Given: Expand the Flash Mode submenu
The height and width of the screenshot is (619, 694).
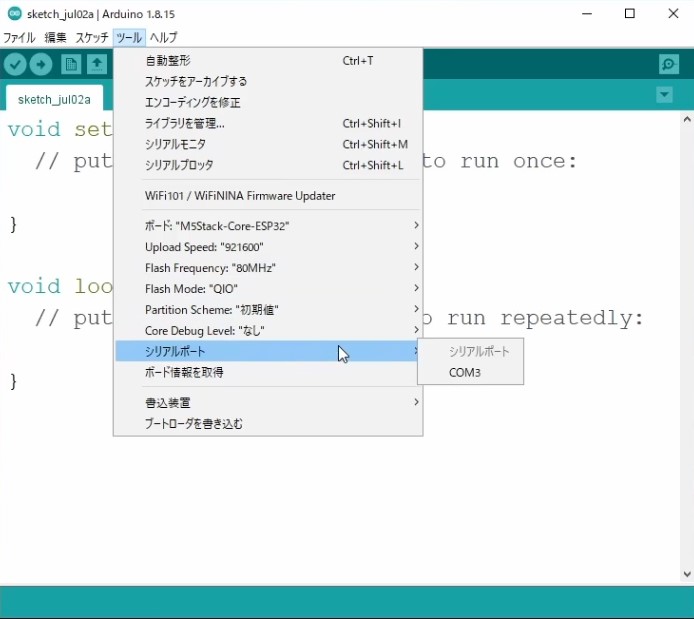Looking at the screenshot, I should tap(268, 288).
